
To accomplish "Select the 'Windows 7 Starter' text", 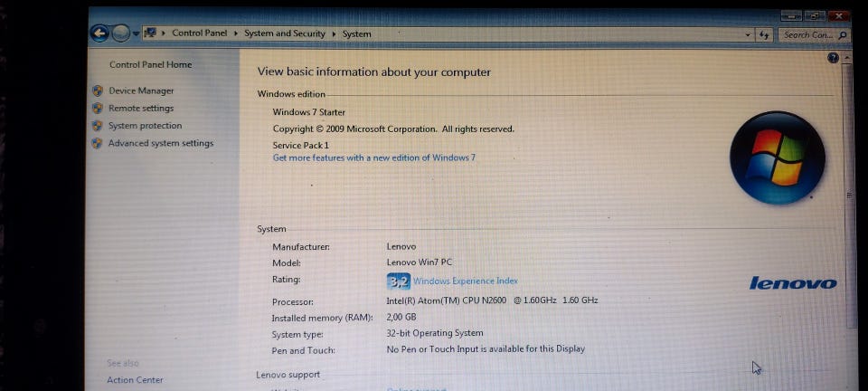I will (x=309, y=112).
